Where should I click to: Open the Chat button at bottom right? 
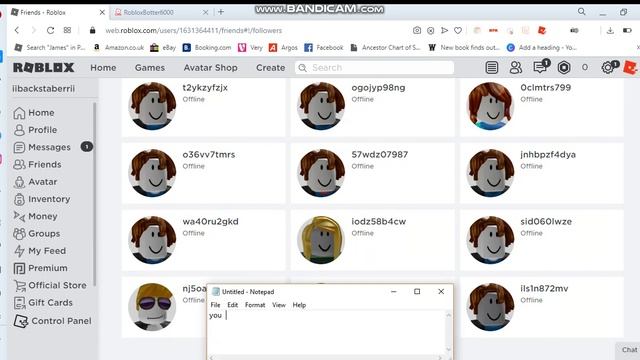pyautogui.click(x=629, y=350)
